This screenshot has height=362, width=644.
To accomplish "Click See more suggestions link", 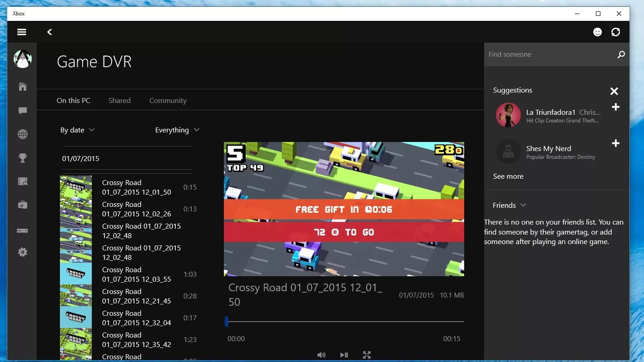I will point(508,176).
